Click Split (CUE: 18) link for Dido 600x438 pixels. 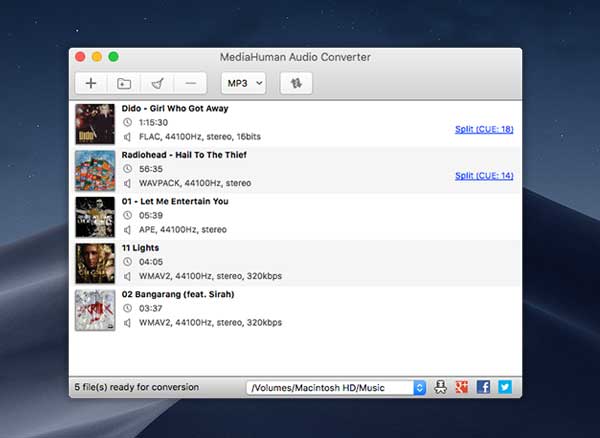point(484,129)
